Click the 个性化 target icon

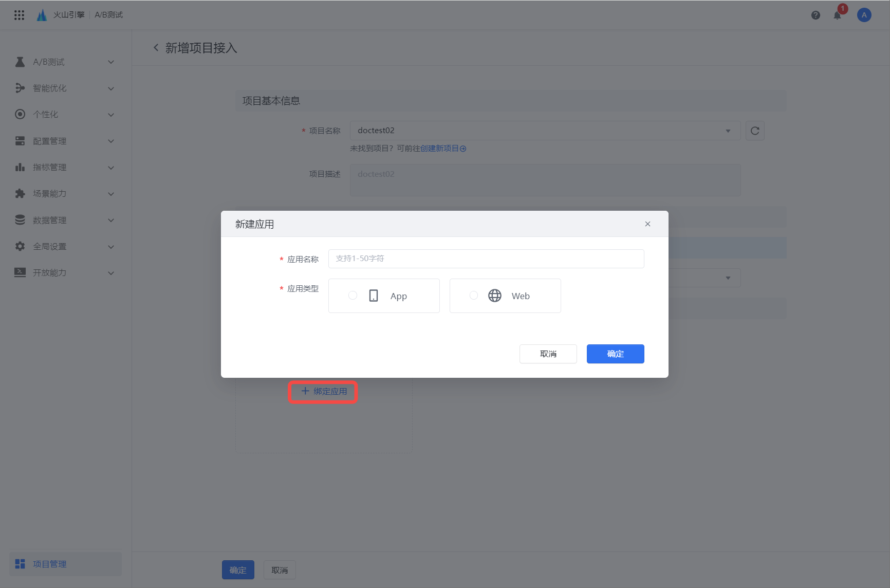pos(20,115)
